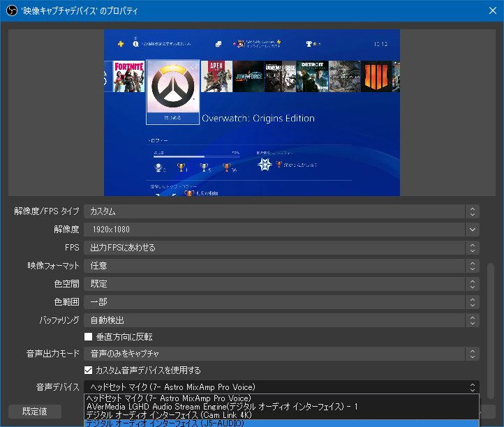
Task: Open the 音声出力モード dropdown
Action: coord(281,354)
